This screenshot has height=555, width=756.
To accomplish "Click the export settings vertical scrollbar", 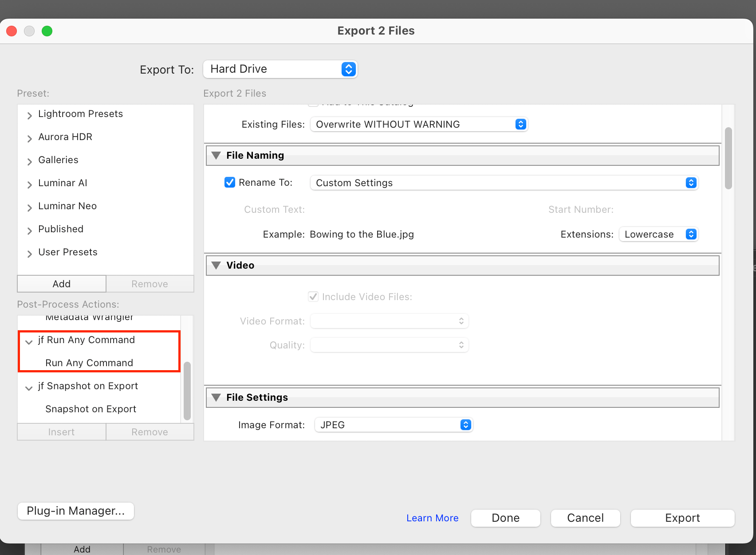I will click(x=728, y=158).
